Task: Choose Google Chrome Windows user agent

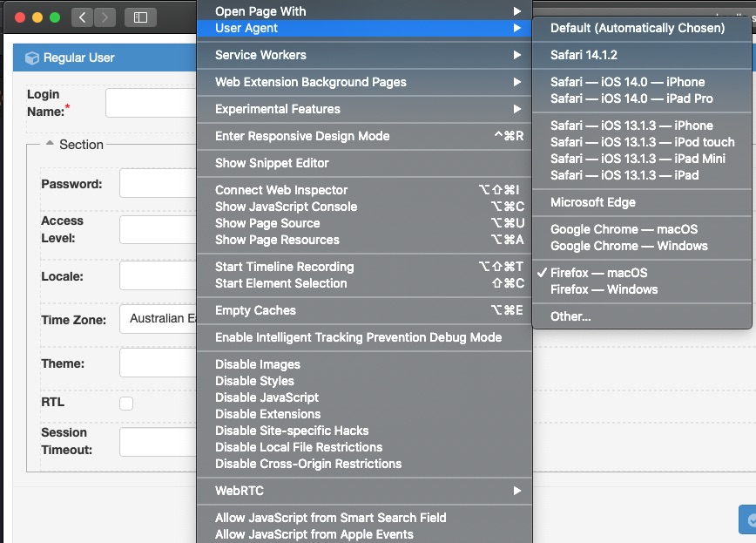Action: point(642,246)
